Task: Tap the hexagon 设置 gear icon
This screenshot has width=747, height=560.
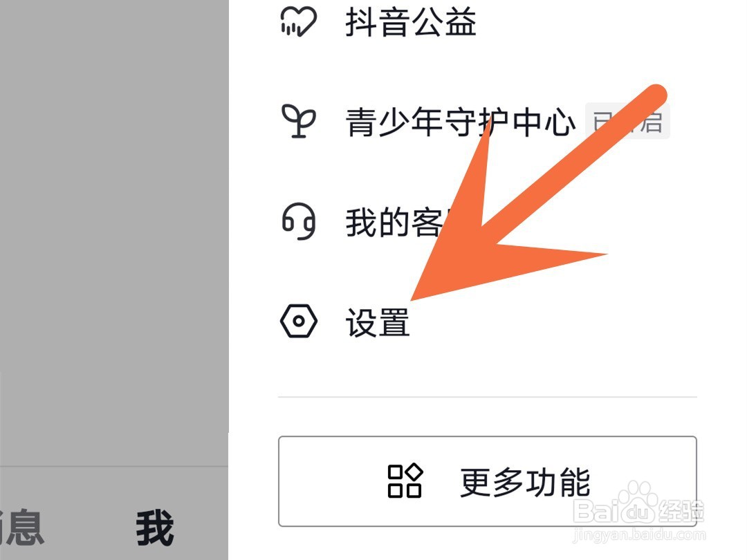Action: coord(299,321)
